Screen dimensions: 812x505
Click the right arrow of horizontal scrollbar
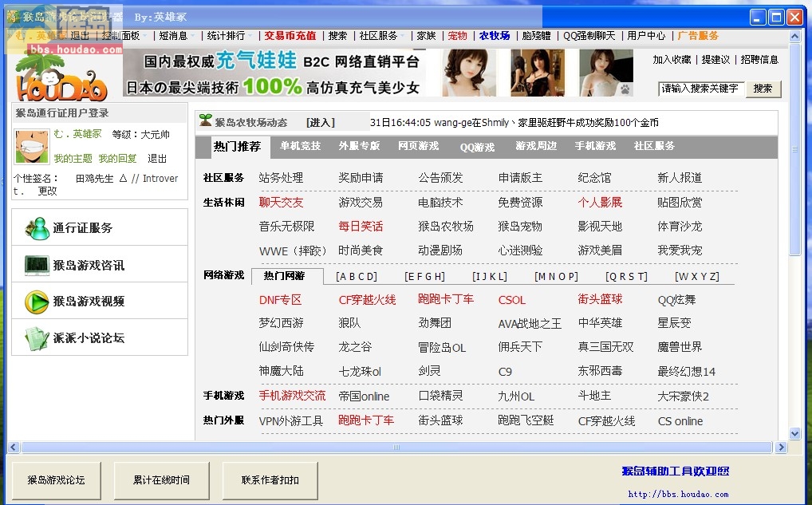point(781,447)
